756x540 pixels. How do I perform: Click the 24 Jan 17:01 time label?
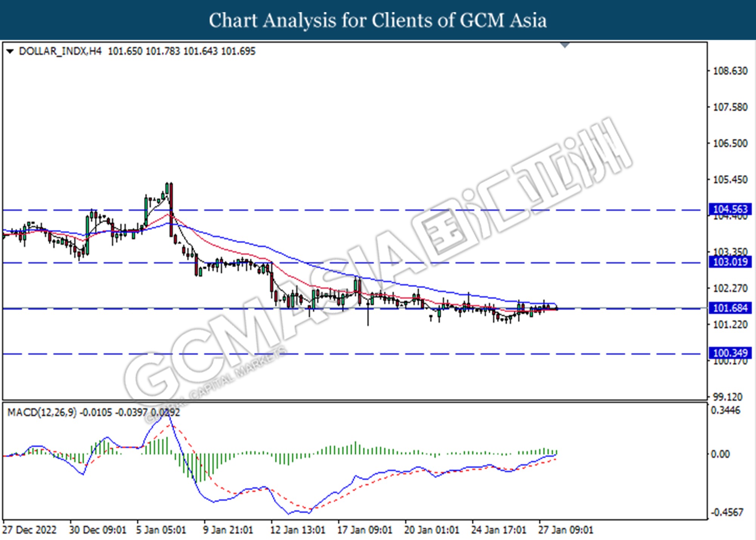pos(499,530)
